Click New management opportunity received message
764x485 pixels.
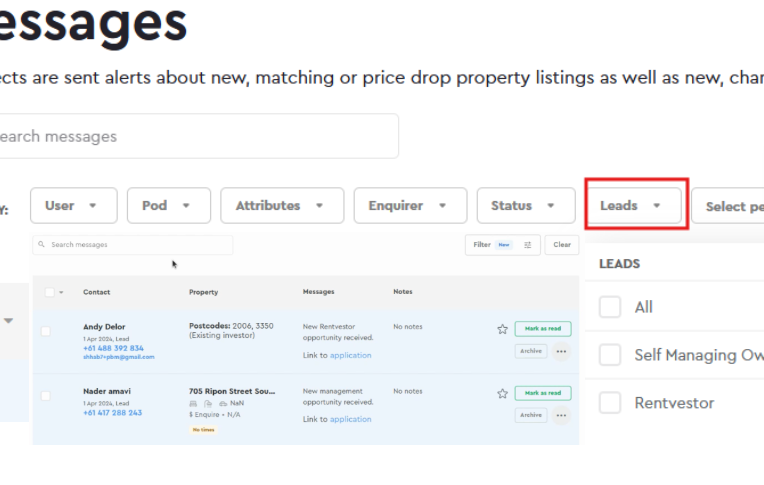point(338,396)
